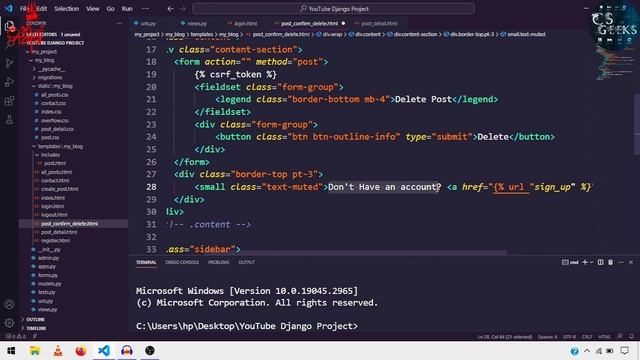The image size is (640, 360).
Task: Open all_posts.css in the explorer
Action: pyautogui.click(x=54, y=95)
